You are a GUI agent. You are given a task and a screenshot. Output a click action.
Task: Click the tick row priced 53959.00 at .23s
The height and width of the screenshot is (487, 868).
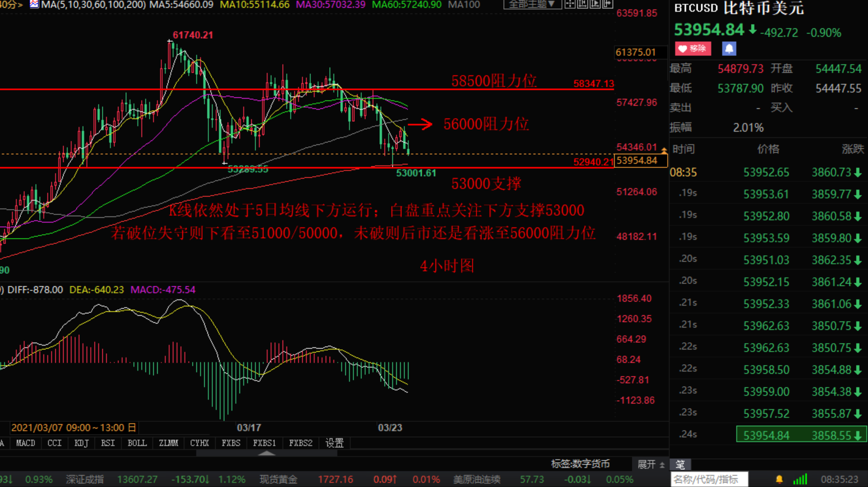click(768, 391)
